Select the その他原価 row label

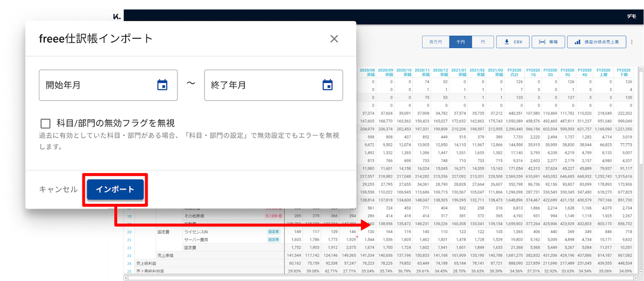pos(194,216)
